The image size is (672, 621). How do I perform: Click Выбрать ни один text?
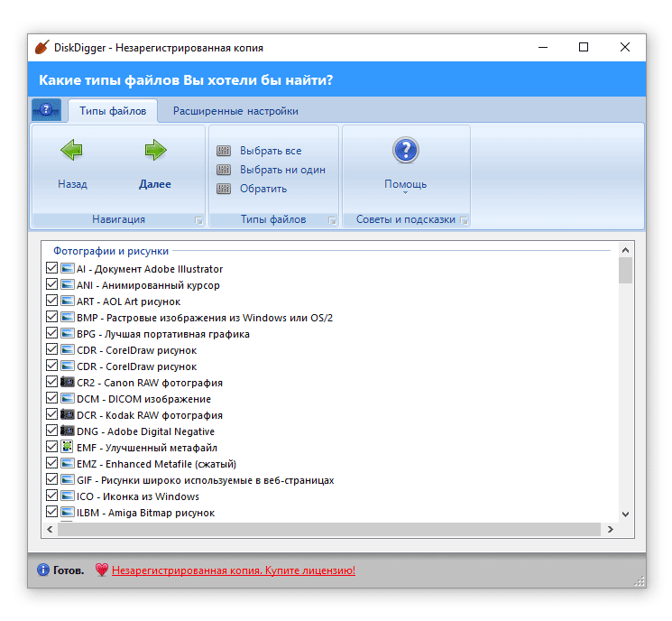[x=282, y=170]
